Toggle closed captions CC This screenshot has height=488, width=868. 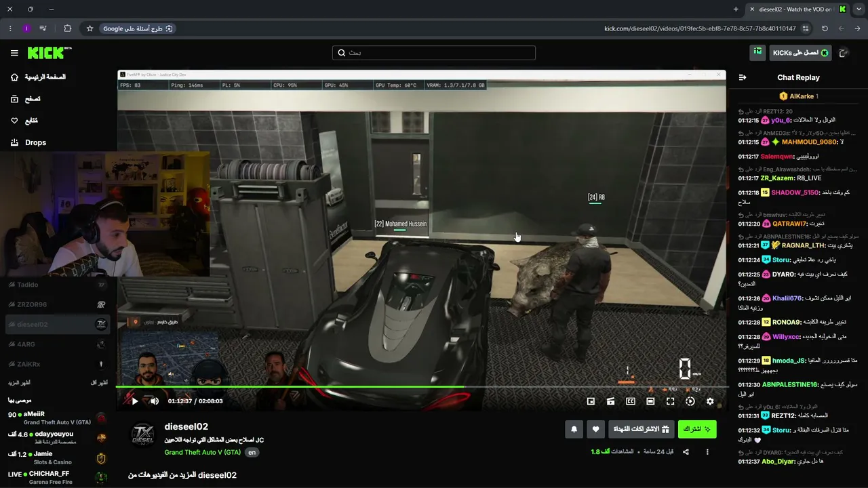point(631,401)
